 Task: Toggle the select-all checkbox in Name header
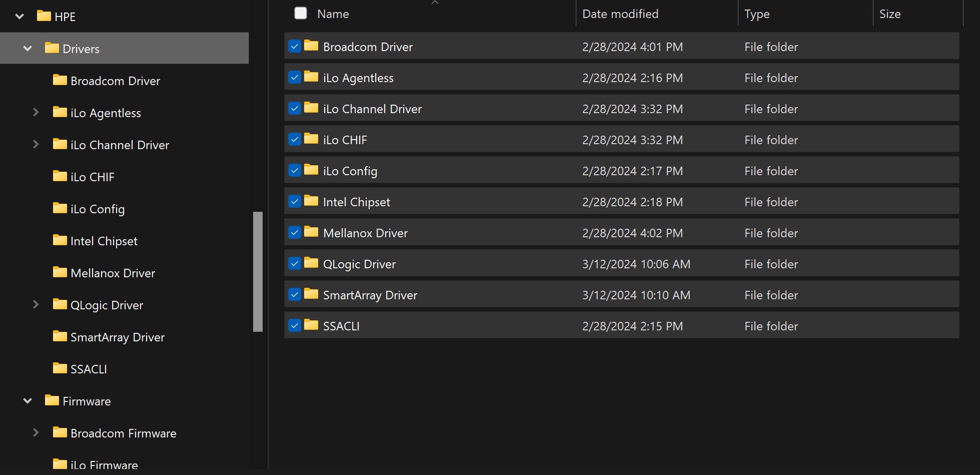click(x=301, y=13)
